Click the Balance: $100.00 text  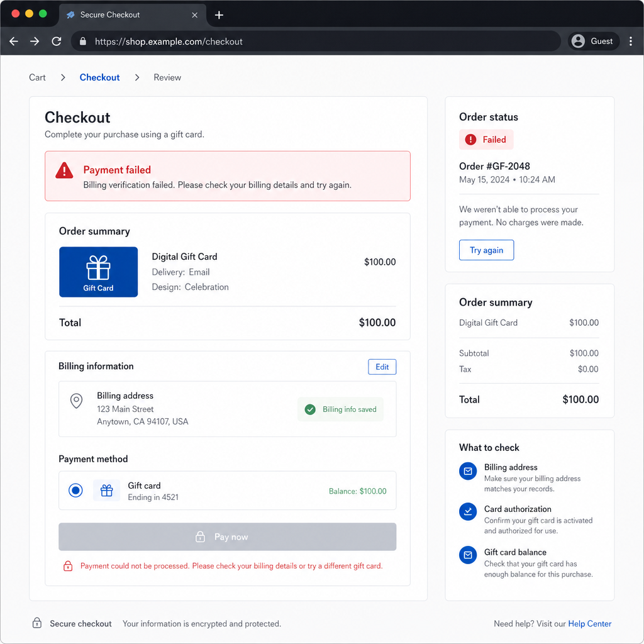[358, 491]
